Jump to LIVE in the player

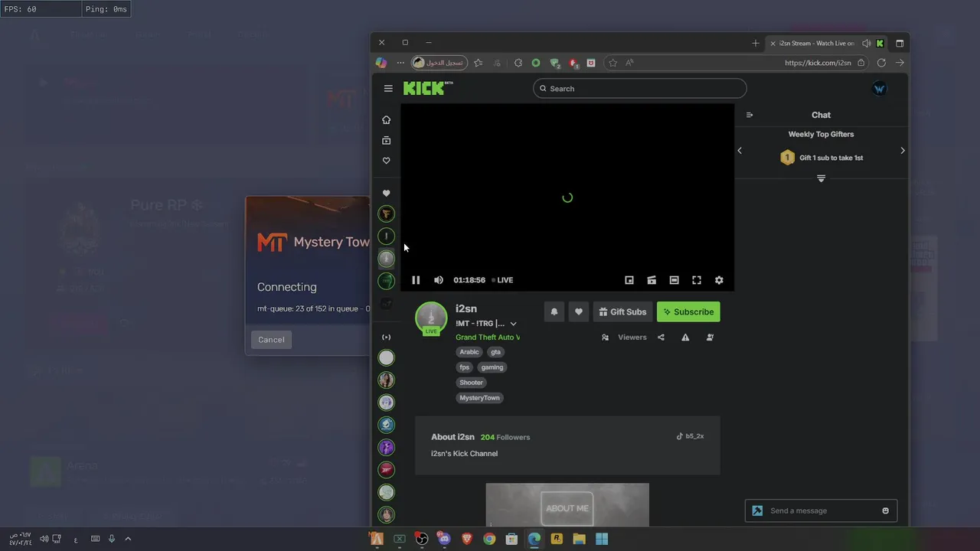[x=502, y=280]
